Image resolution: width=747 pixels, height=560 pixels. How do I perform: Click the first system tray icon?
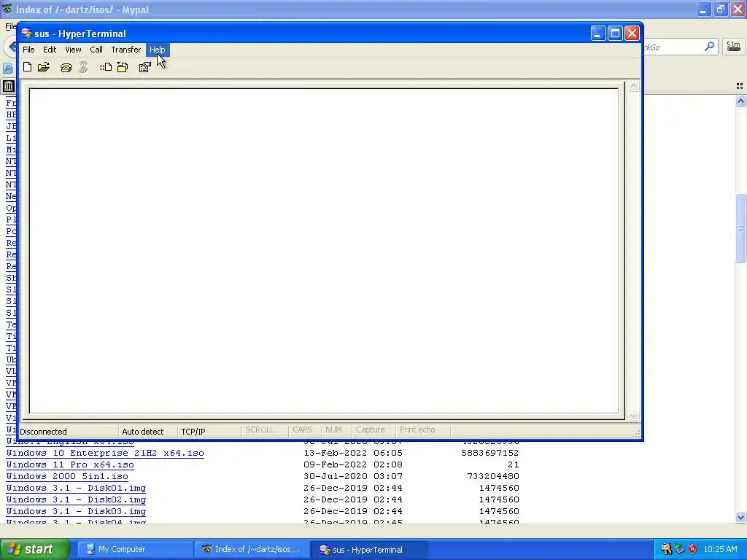pyautogui.click(x=666, y=549)
